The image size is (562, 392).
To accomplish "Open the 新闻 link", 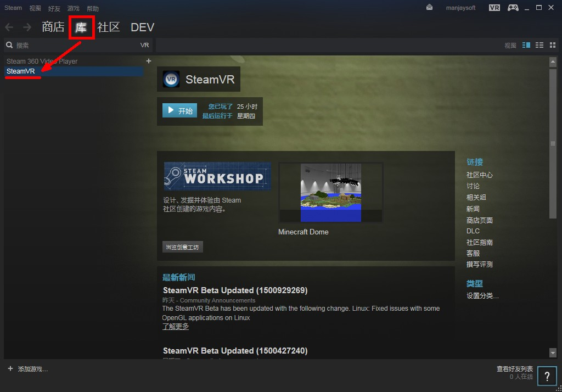I will (473, 209).
